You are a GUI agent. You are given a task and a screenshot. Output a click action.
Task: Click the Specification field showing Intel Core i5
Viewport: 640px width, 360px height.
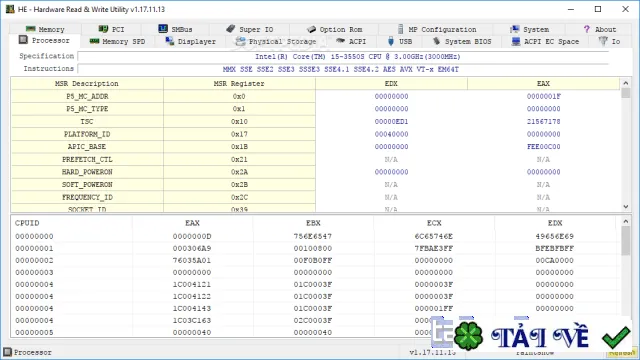343,56
